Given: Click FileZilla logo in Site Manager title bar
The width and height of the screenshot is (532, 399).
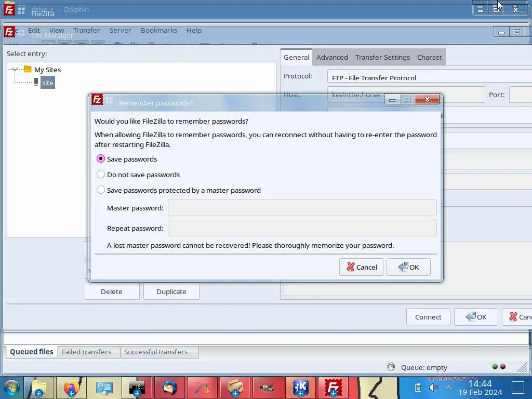Looking at the screenshot, I should pos(9,32).
